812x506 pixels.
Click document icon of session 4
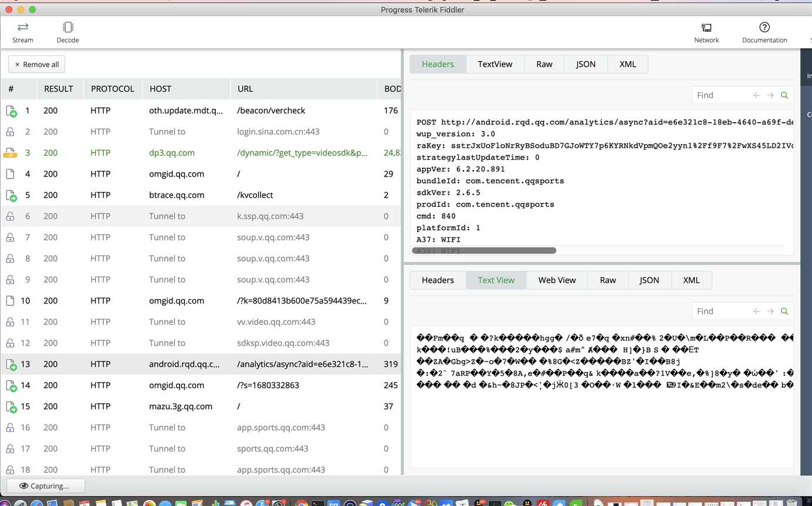pyautogui.click(x=10, y=174)
